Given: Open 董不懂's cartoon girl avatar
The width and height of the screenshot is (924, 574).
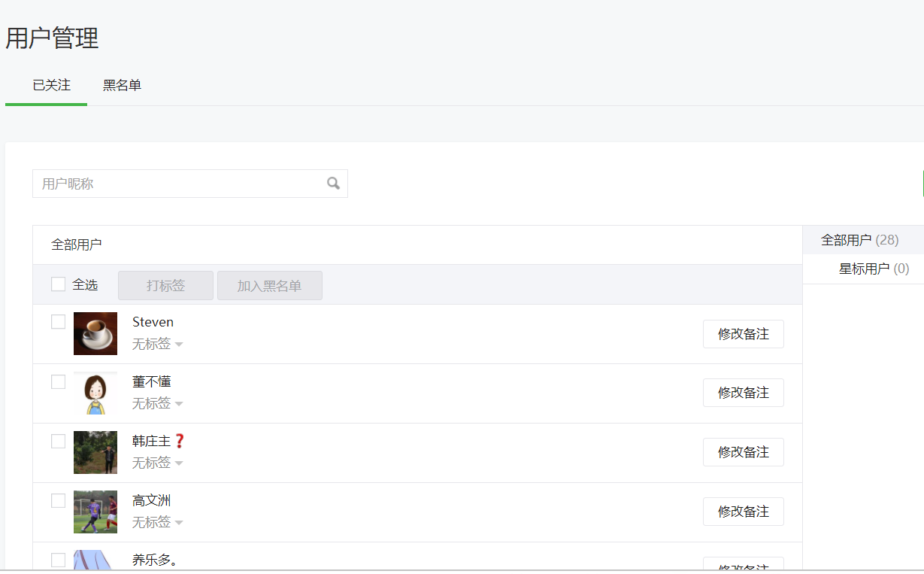Looking at the screenshot, I should (x=95, y=393).
